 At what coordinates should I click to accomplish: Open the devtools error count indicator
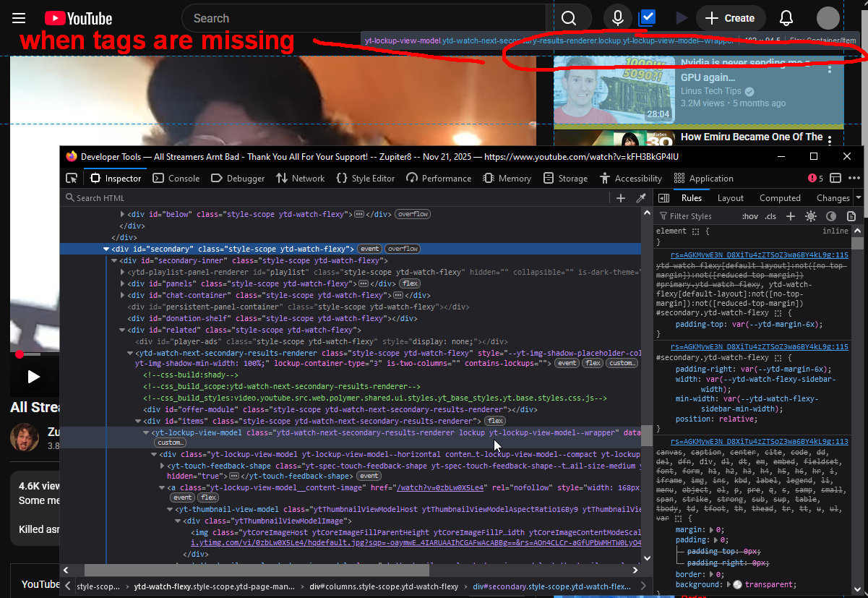(815, 178)
